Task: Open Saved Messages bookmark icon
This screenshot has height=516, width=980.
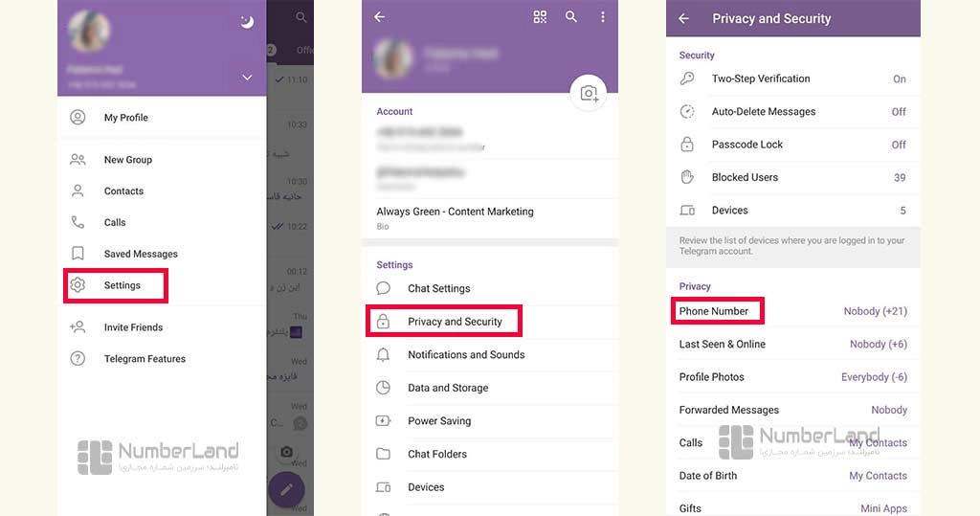Action: pos(78,254)
